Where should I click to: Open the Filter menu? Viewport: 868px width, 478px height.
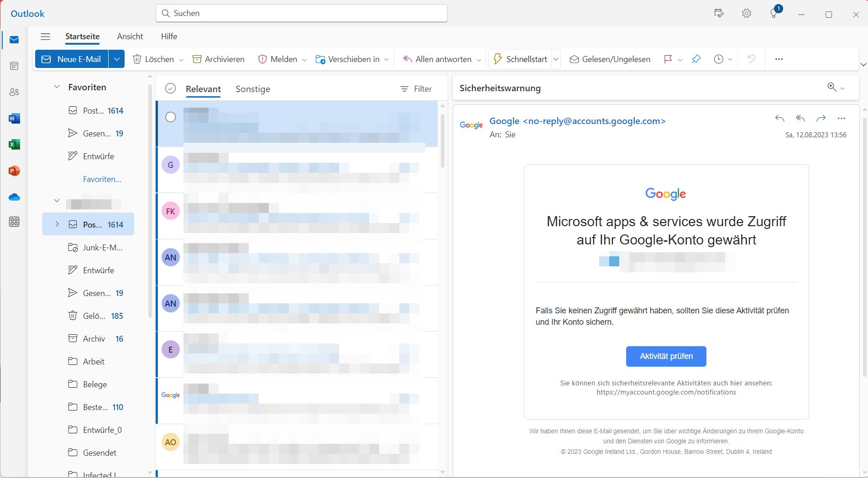click(416, 89)
